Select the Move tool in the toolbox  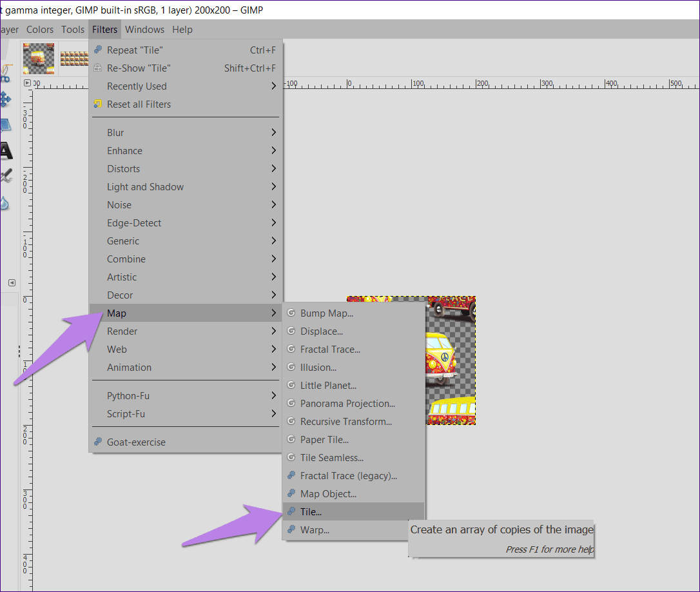(x=5, y=99)
